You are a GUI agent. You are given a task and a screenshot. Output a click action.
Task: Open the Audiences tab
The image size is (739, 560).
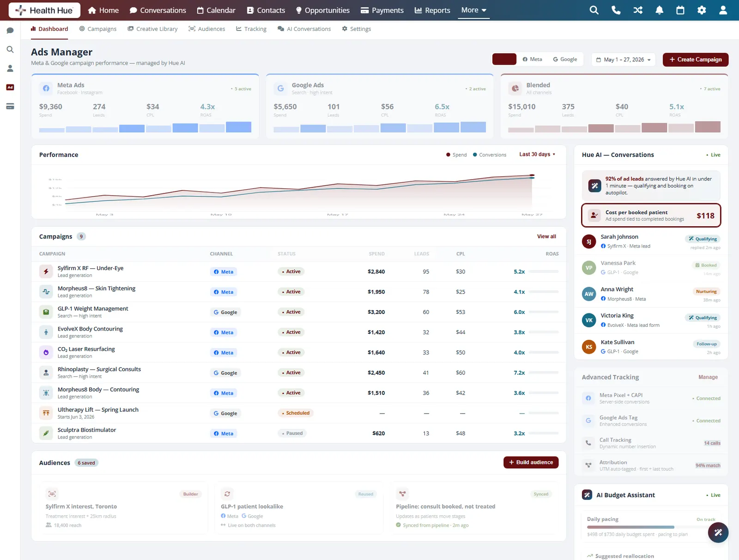point(207,29)
